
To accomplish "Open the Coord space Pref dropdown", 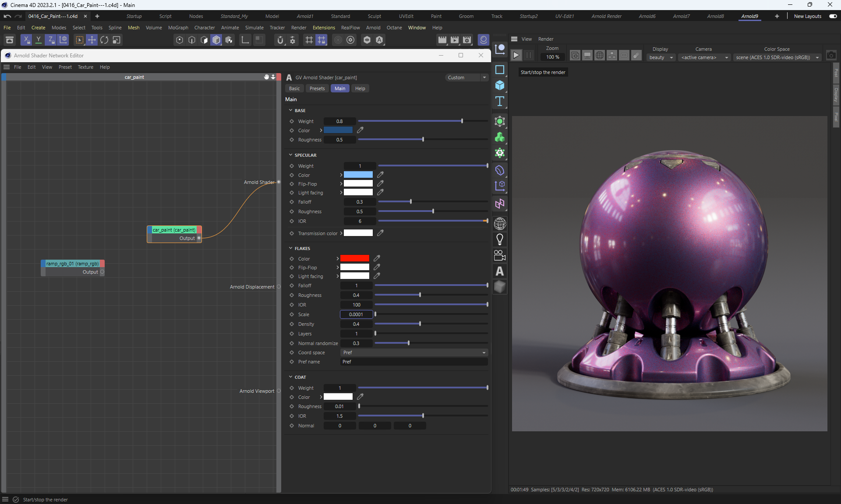I will coord(413,352).
